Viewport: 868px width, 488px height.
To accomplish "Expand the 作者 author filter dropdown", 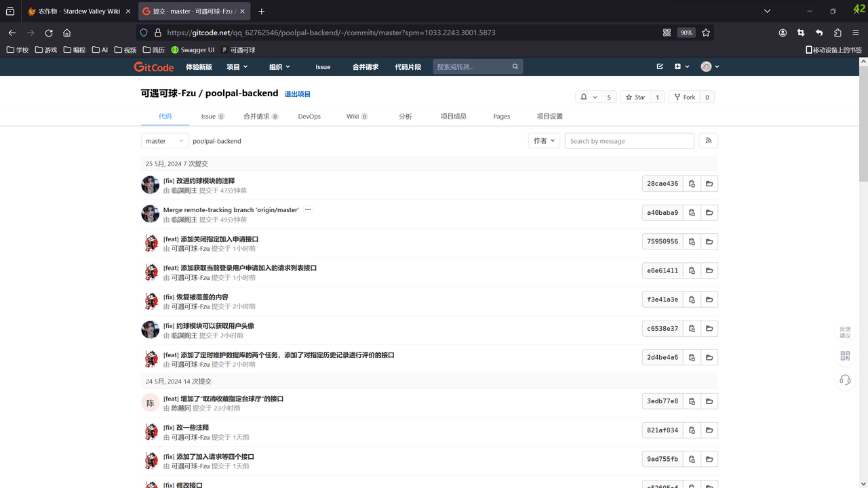I will (544, 141).
